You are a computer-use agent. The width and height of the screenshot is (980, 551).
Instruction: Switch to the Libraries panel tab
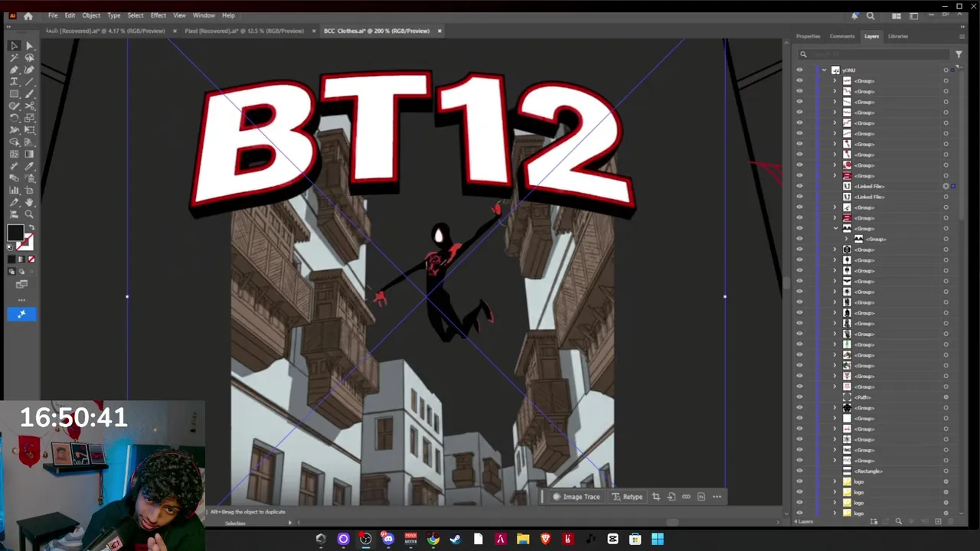(x=898, y=36)
